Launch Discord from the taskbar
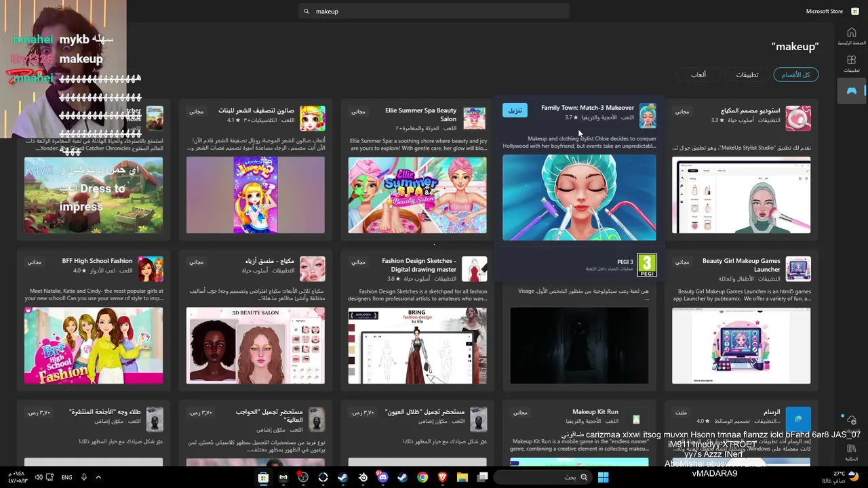This screenshot has width=868, height=488. pos(382,477)
